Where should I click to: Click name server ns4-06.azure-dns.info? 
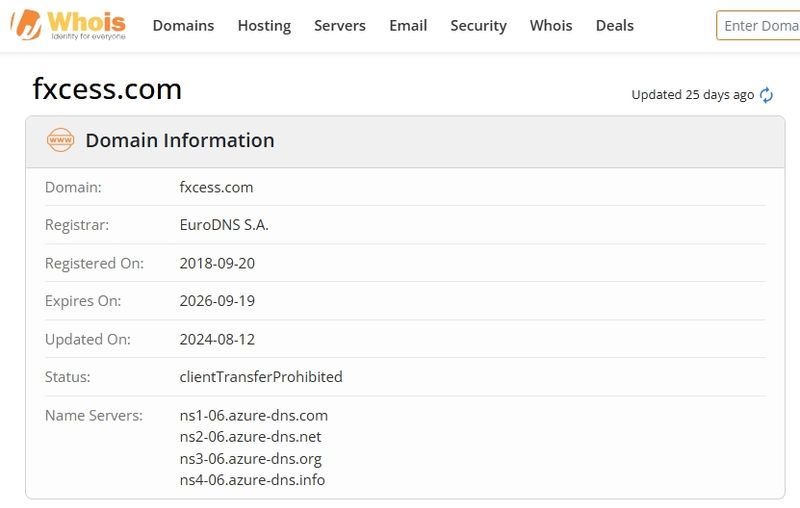pos(252,480)
